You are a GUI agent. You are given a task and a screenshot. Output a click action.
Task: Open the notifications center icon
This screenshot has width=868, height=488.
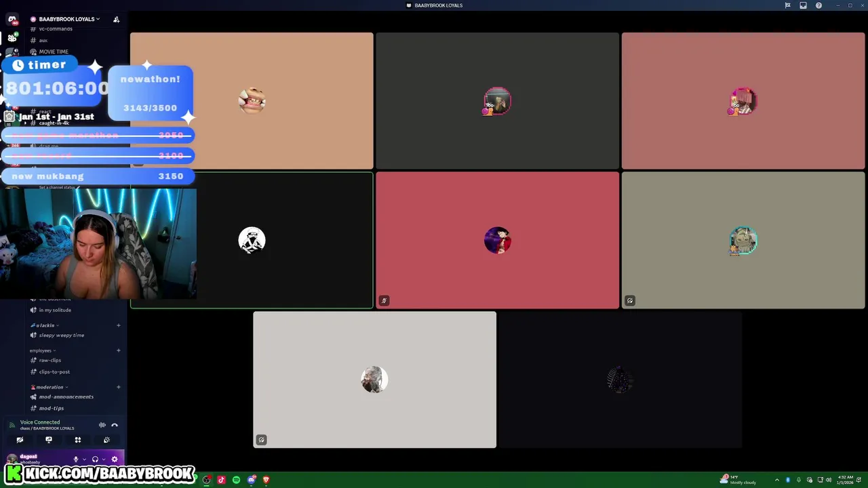point(859,480)
